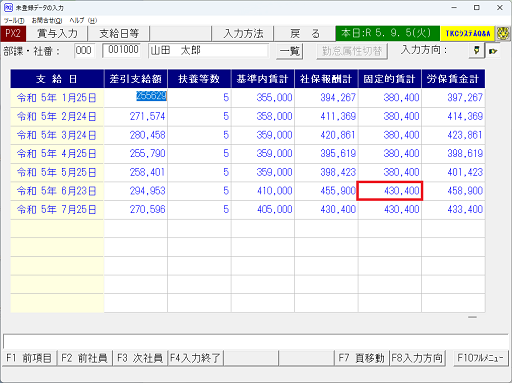
Task: Open the 入力方法 tab
Action: tap(243, 34)
